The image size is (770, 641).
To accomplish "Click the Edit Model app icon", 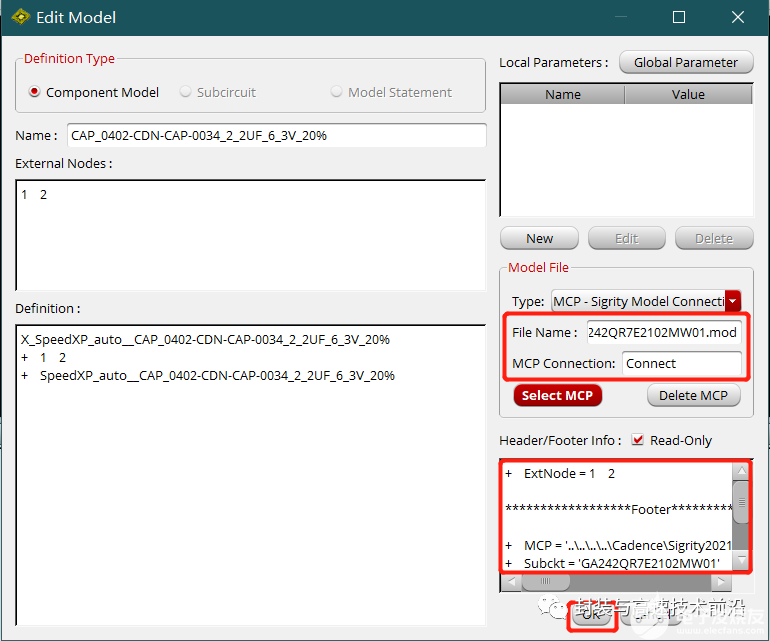I will pyautogui.click(x=20, y=17).
